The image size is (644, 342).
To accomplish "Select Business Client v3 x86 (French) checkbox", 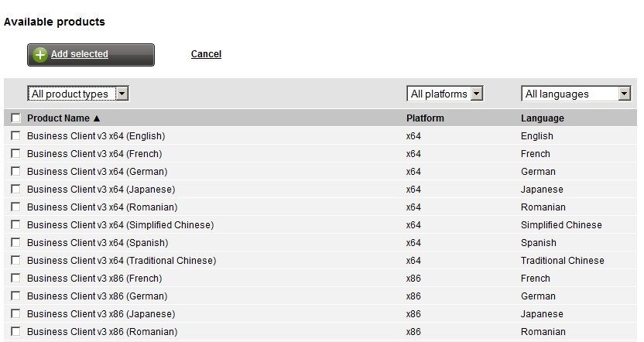I will click(15, 278).
